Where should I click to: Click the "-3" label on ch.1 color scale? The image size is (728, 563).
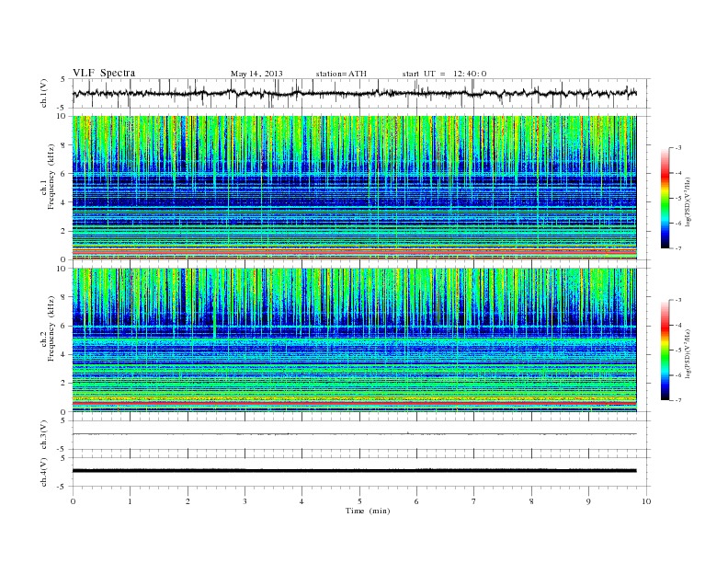678,148
